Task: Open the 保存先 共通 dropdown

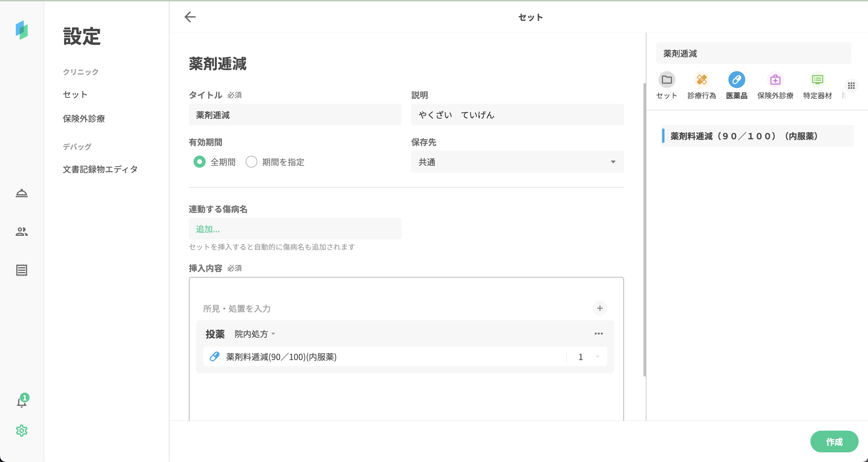Action: click(517, 162)
